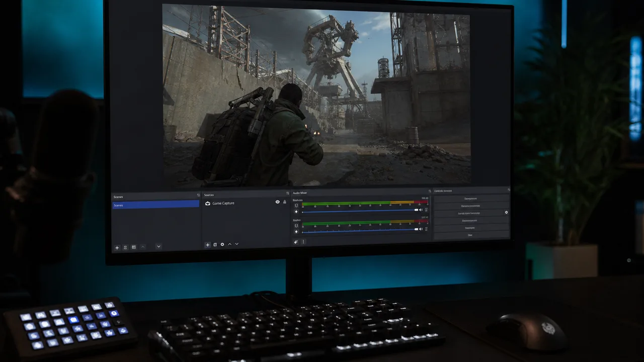Image resolution: width=644 pixels, height=362 pixels.
Task: Click the Sources panel header title
Action: (209, 195)
